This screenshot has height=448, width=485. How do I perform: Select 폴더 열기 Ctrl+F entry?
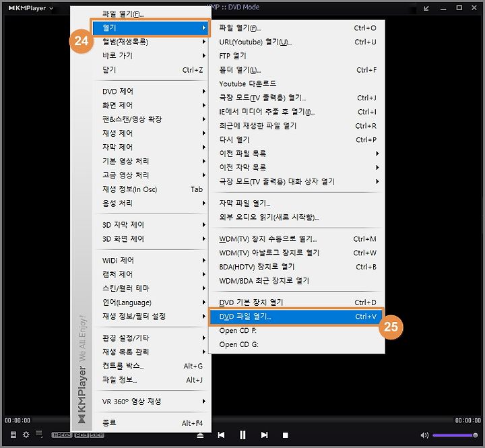298,70
